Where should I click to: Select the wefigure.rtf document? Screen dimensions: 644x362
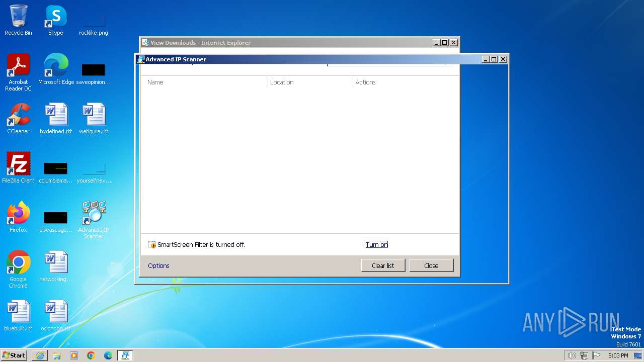pos(94,119)
